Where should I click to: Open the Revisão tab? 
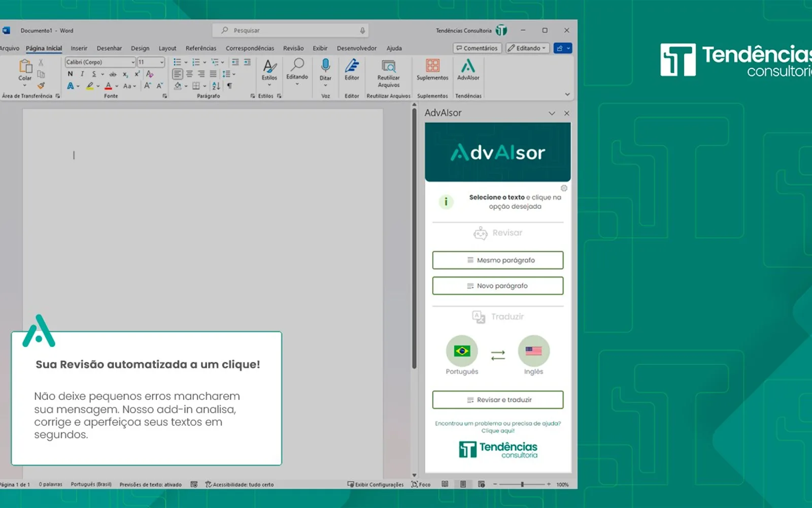point(293,48)
